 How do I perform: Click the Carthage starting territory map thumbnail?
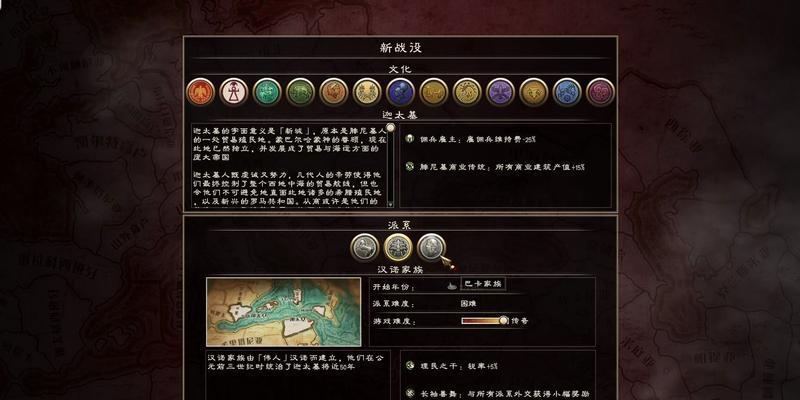click(284, 312)
